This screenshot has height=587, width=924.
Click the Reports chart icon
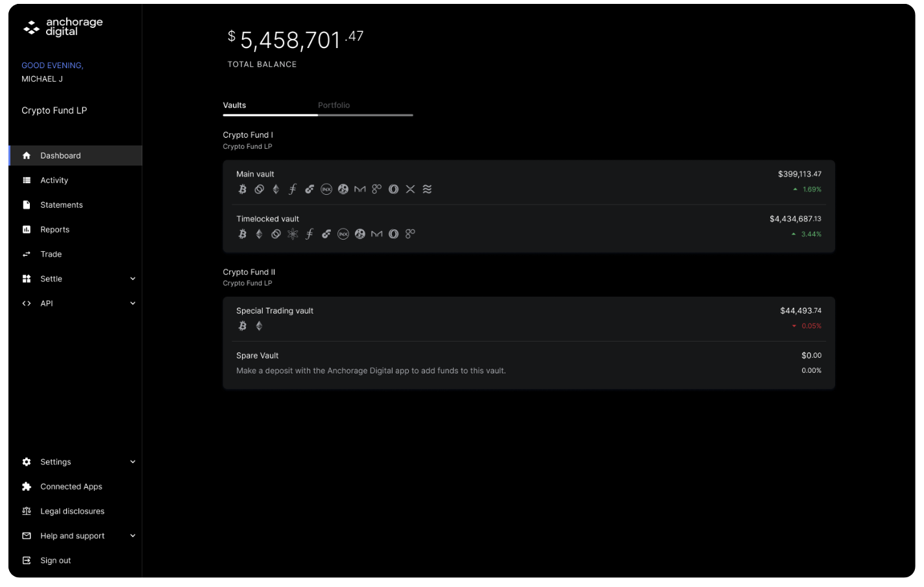[x=27, y=230]
